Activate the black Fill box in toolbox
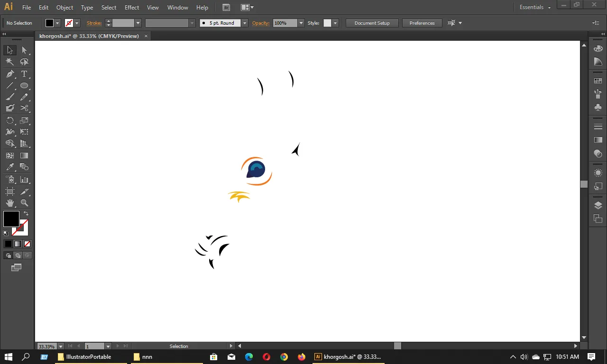 [x=11, y=219]
